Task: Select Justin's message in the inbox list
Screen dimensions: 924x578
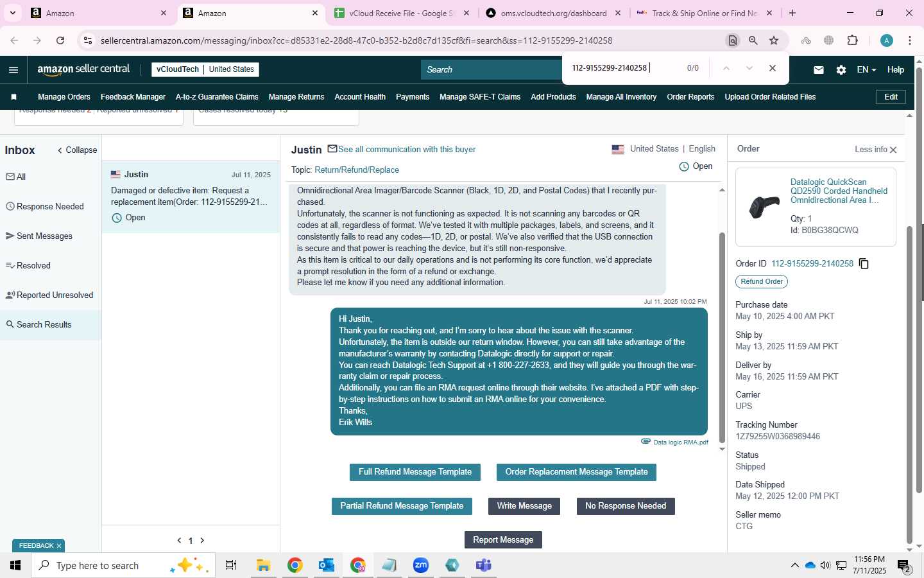Action: 191,197
